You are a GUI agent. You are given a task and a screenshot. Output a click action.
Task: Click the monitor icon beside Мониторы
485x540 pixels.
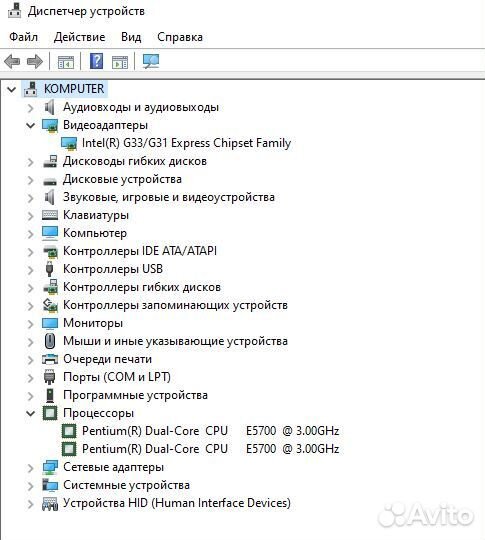(50, 323)
